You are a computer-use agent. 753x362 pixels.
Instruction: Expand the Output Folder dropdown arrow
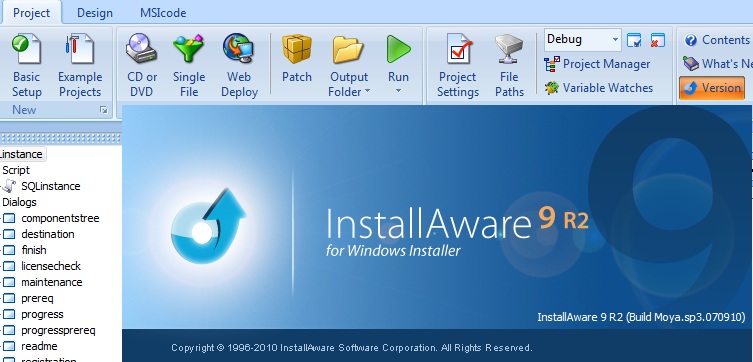[367, 91]
